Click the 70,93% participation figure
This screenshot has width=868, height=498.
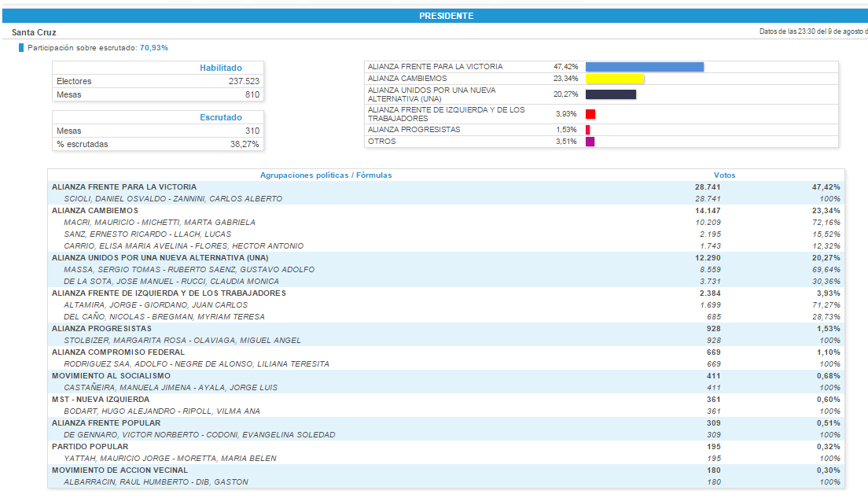(x=154, y=48)
